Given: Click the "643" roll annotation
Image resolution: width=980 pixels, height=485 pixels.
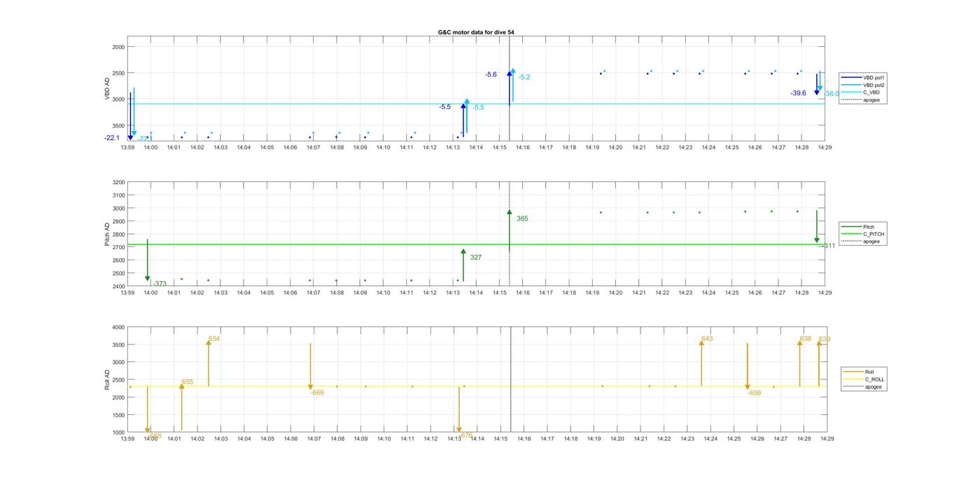Looking at the screenshot, I should [707, 339].
